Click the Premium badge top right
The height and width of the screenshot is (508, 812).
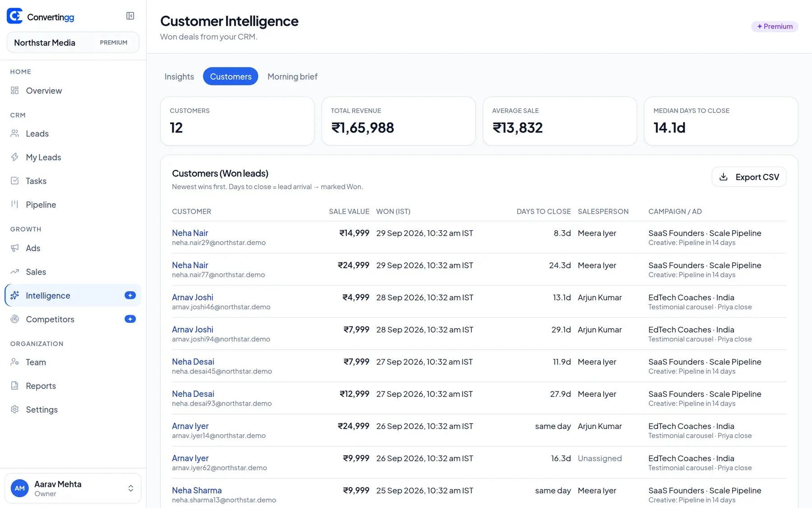775,26
